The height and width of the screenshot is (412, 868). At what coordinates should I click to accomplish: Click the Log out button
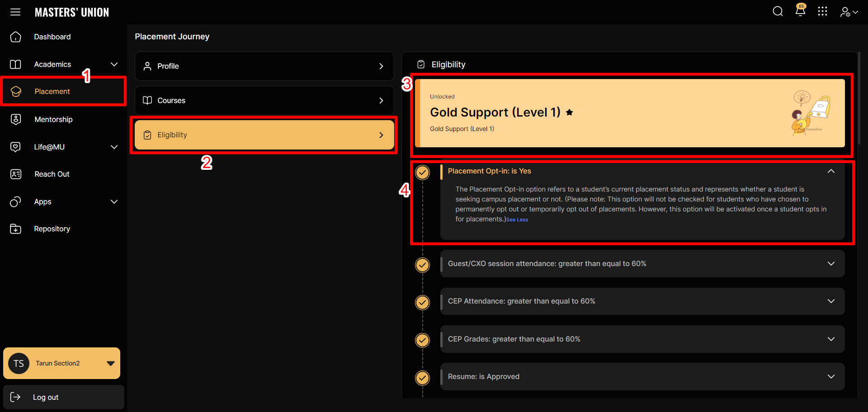tap(63, 397)
